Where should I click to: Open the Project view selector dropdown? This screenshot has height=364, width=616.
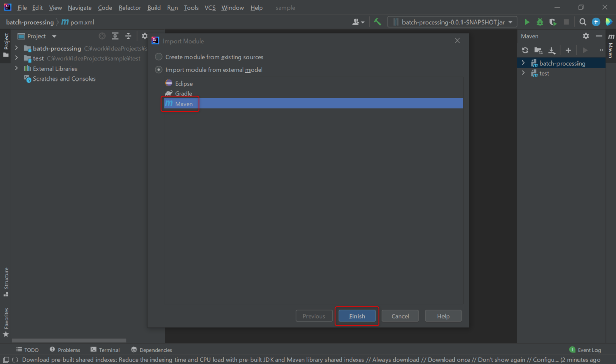point(37,36)
